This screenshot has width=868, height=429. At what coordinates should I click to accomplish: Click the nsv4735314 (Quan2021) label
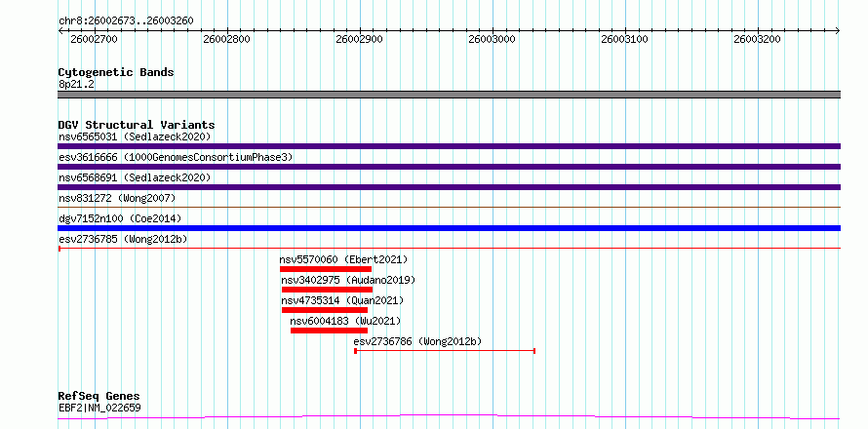click(x=342, y=300)
